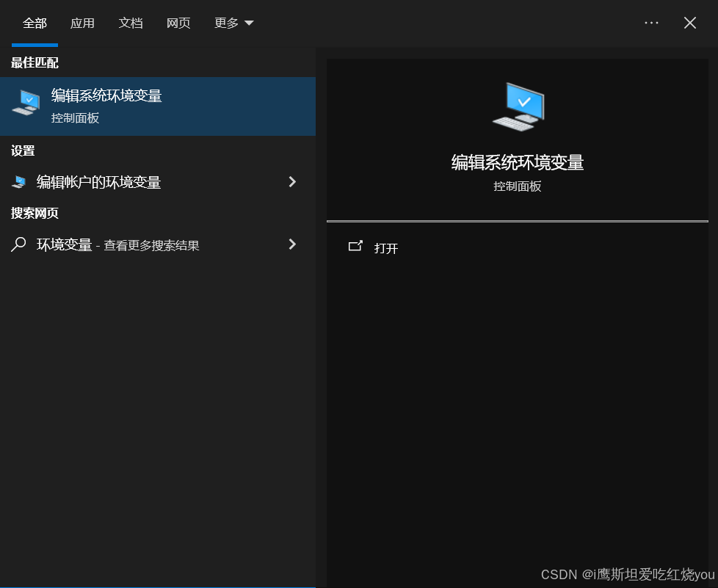
Task: Click the open-window icon left of 打开
Action: tap(355, 247)
